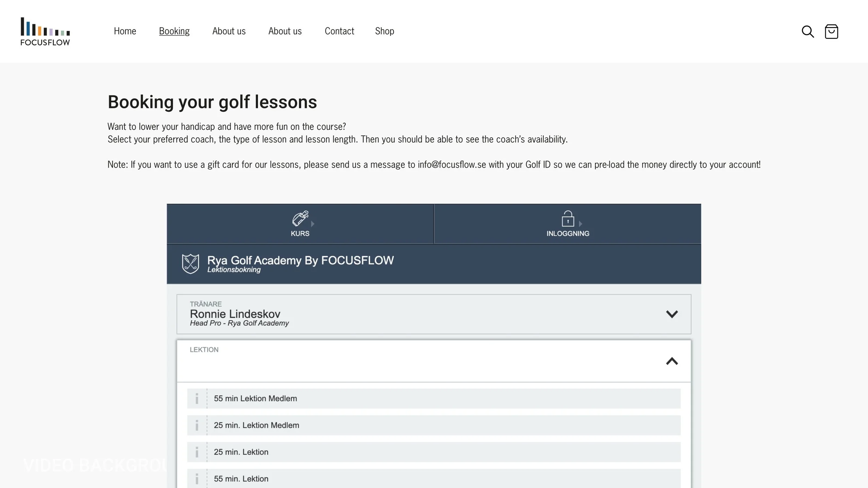Open the Booking nav link
868x488 pixels.
(174, 31)
